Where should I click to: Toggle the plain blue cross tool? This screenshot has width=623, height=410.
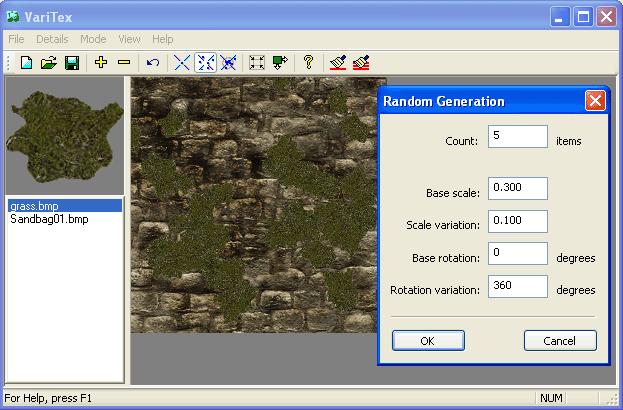pos(183,63)
